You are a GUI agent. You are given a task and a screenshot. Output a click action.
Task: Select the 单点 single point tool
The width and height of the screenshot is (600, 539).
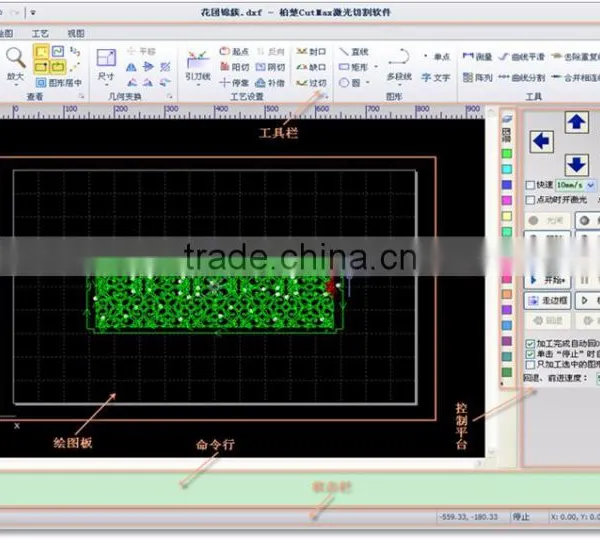pos(436,57)
